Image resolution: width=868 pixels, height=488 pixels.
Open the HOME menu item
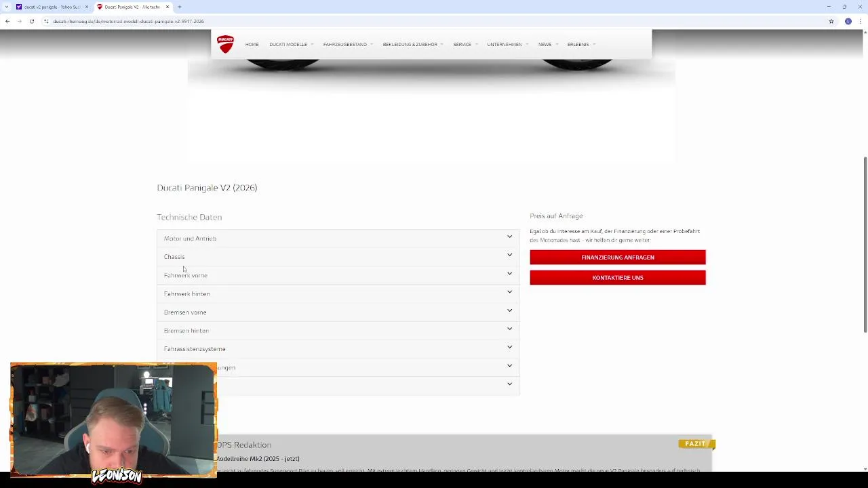[x=252, y=44]
